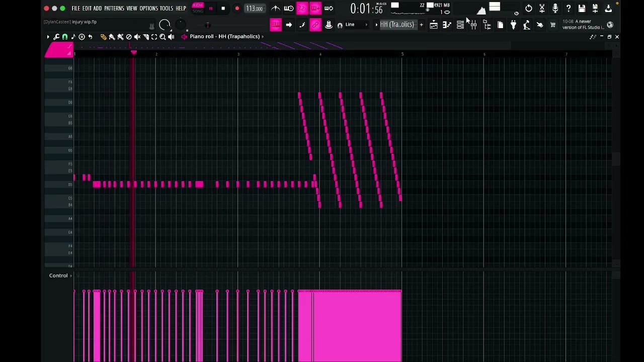The width and height of the screenshot is (644, 362).
Task: Toggle Pat/Song mode switch
Action: coord(198,9)
